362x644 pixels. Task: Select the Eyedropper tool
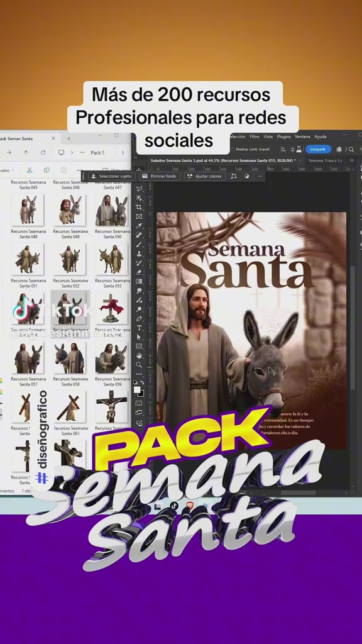139,226
